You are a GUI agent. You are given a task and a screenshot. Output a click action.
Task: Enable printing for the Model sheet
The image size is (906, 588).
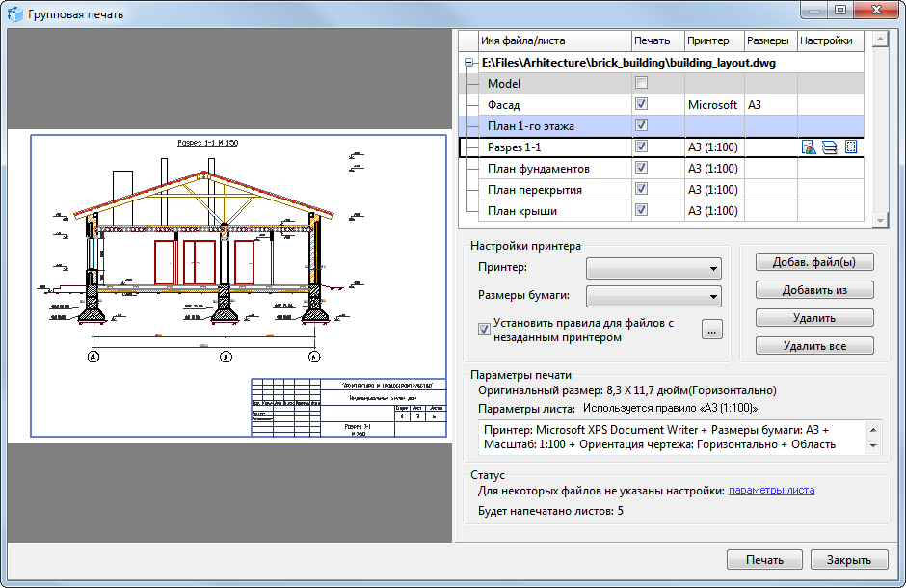[641, 84]
